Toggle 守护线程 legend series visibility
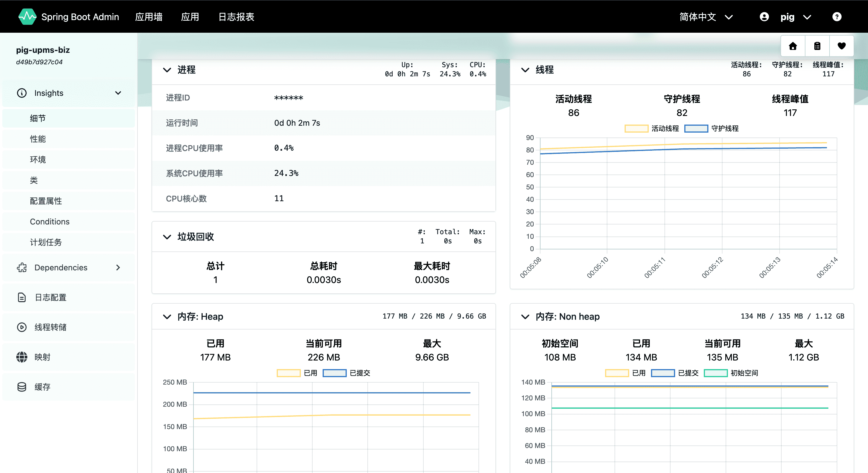 pyautogui.click(x=696, y=128)
